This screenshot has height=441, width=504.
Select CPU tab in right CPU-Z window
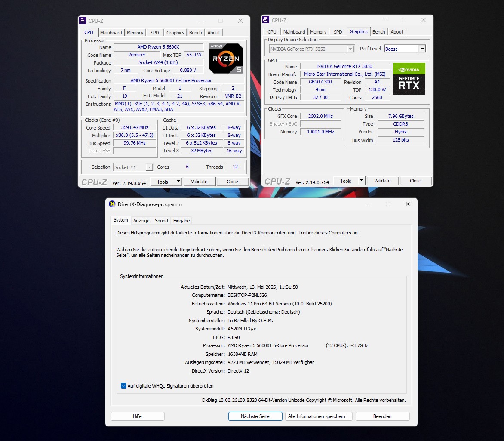(x=272, y=32)
